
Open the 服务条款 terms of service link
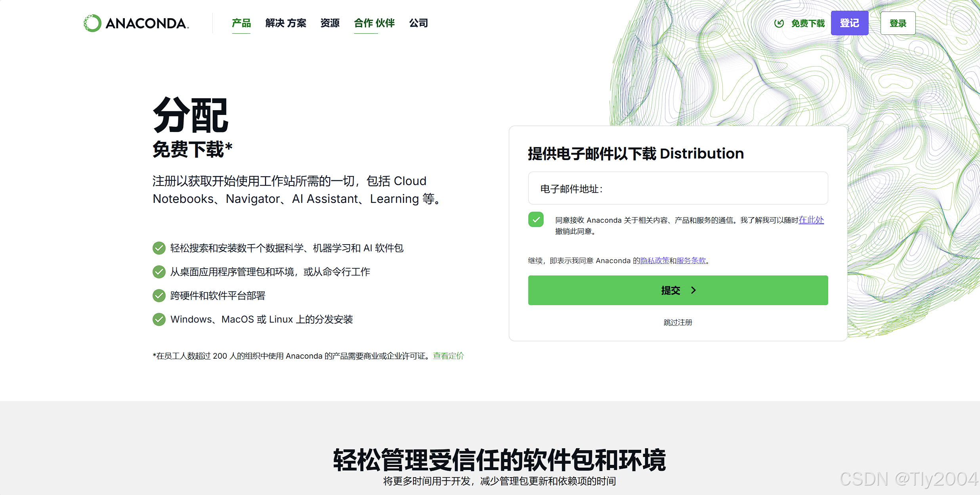pyautogui.click(x=691, y=261)
